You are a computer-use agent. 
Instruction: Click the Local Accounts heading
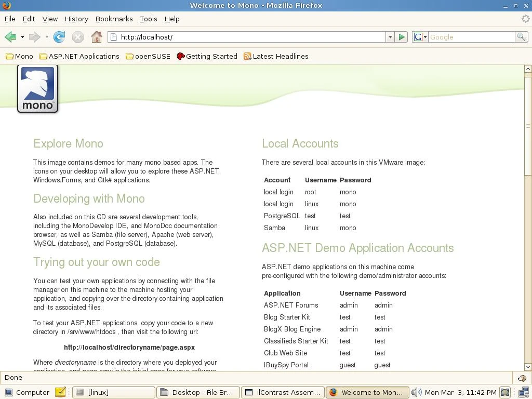300,143
